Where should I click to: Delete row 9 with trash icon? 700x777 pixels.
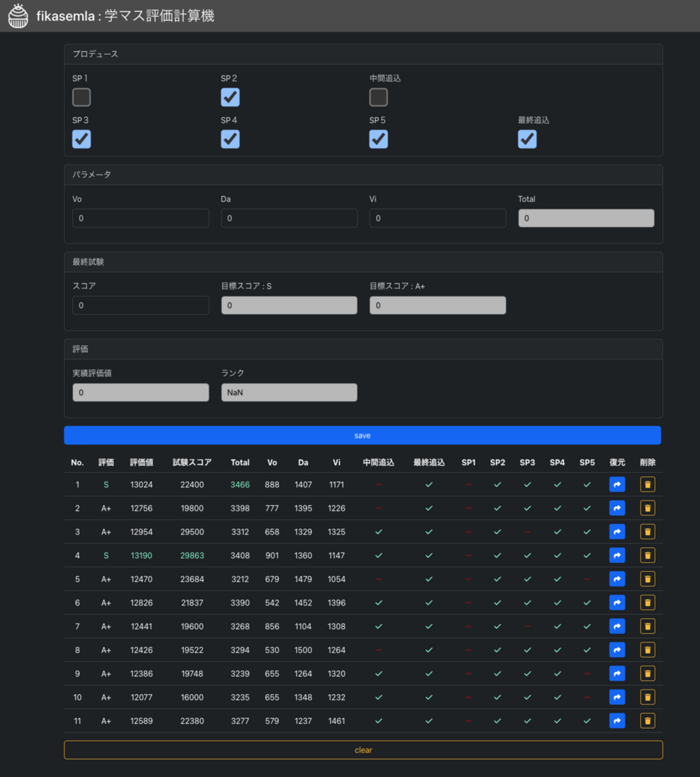pos(647,674)
